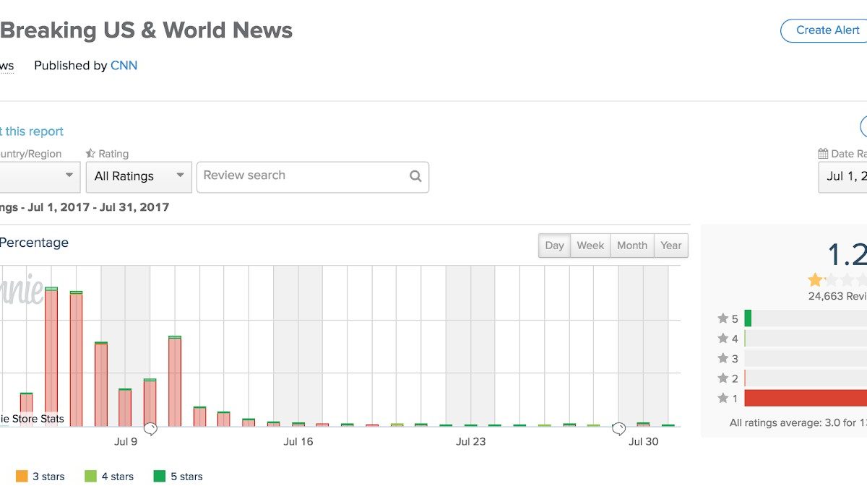Click the comment marker near Jul 30
This screenshot has width=867, height=504.
point(619,429)
